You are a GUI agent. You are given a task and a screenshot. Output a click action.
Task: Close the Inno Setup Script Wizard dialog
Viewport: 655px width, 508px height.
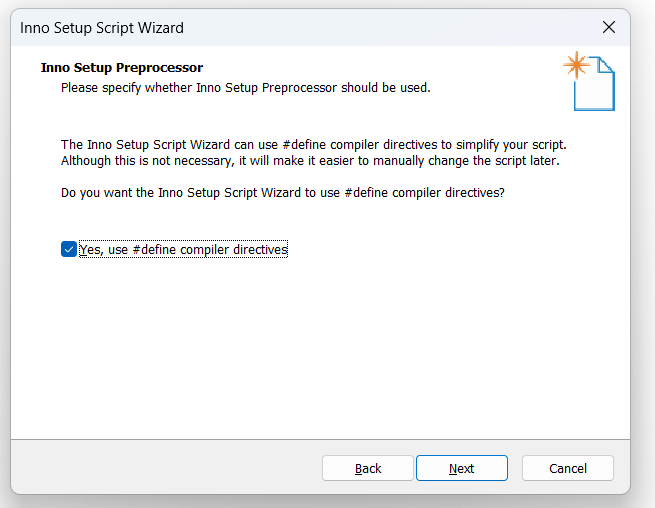(x=609, y=28)
